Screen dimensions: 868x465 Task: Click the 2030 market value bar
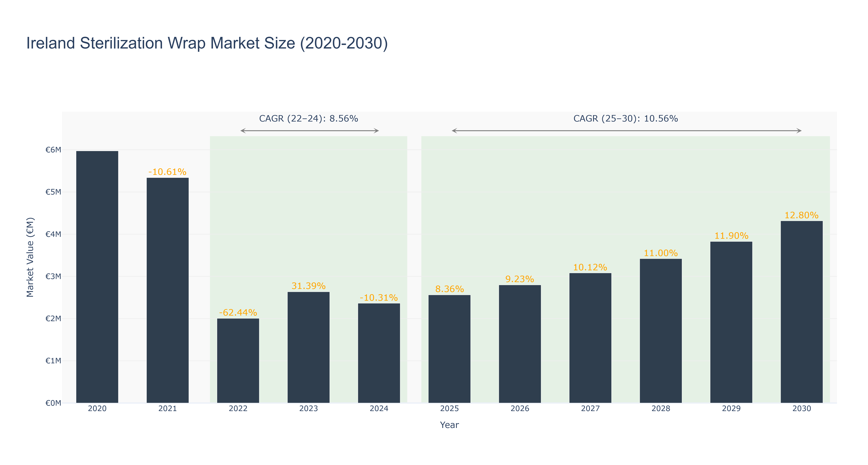(x=801, y=312)
